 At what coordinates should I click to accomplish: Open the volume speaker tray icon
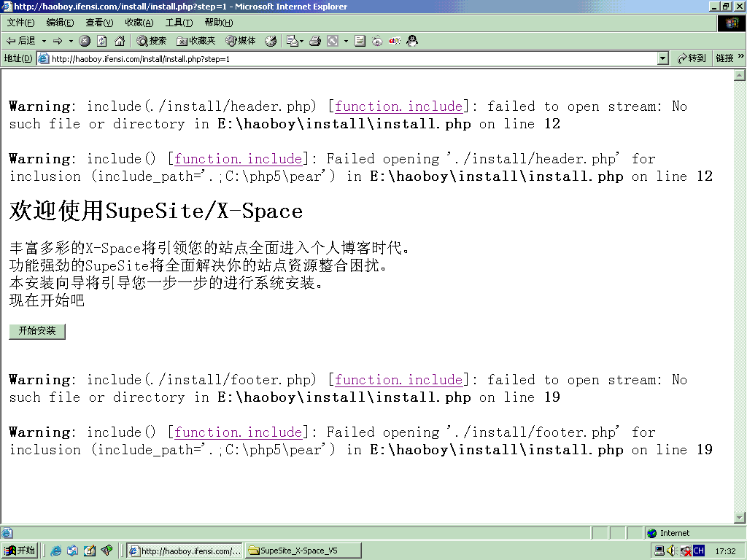[672, 551]
